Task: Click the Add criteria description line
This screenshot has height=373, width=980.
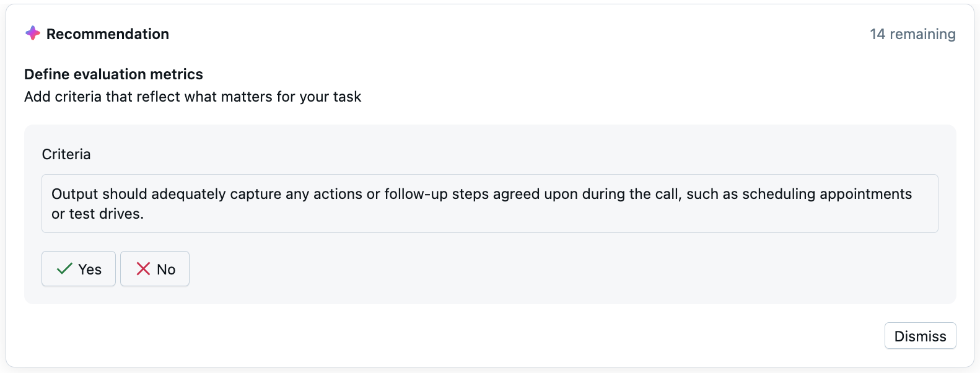Action: click(x=193, y=97)
